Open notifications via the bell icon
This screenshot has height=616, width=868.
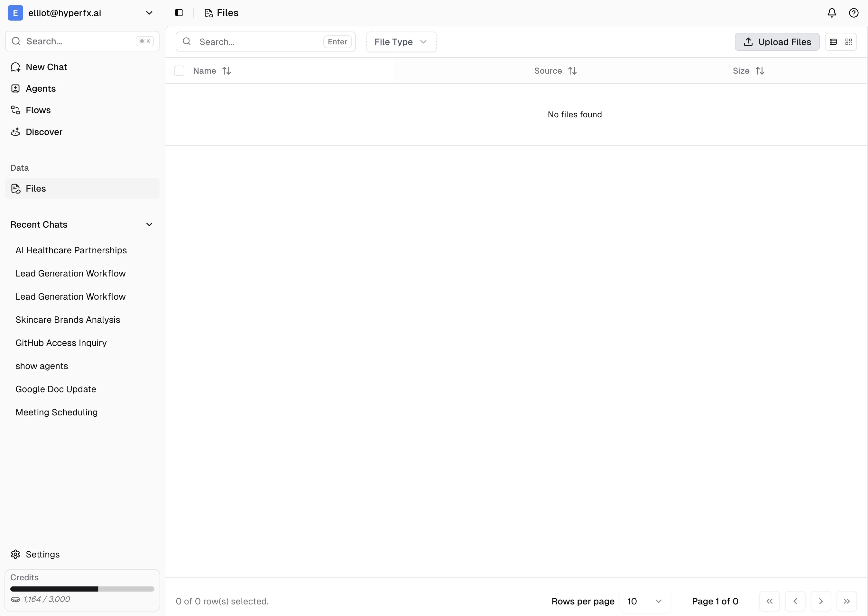(x=831, y=13)
